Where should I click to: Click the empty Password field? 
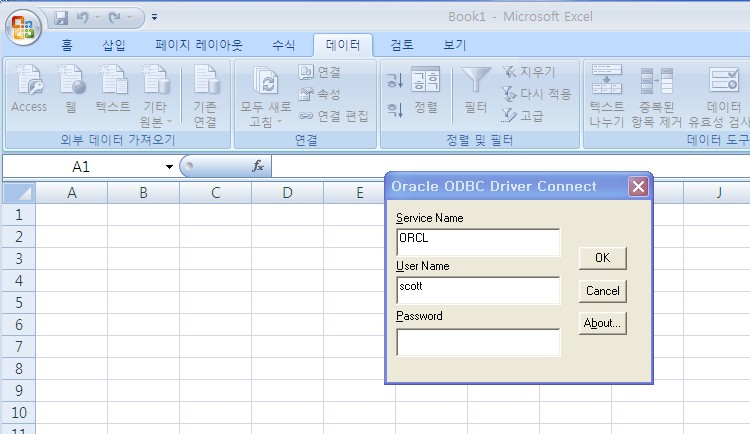[478, 342]
